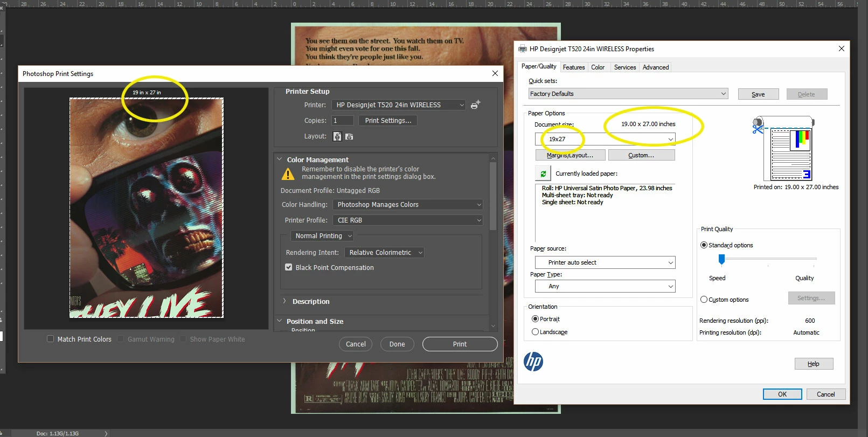Collapse the Color Management section
The image size is (868, 437).
(279, 159)
